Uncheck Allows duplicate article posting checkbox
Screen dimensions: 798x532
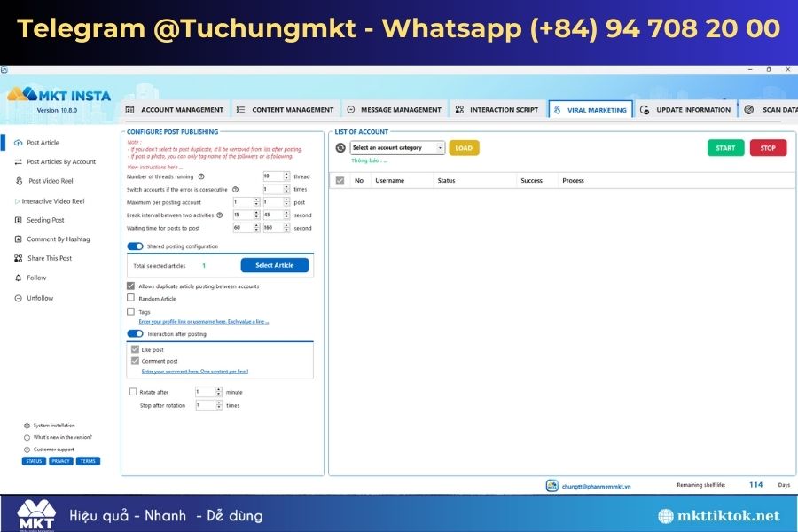click(131, 286)
